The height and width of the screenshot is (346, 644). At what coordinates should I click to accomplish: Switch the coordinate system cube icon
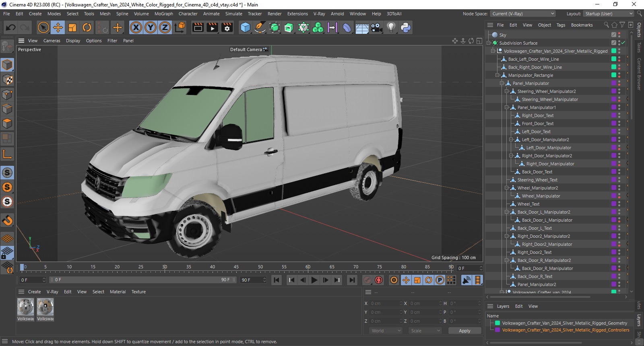pos(180,27)
